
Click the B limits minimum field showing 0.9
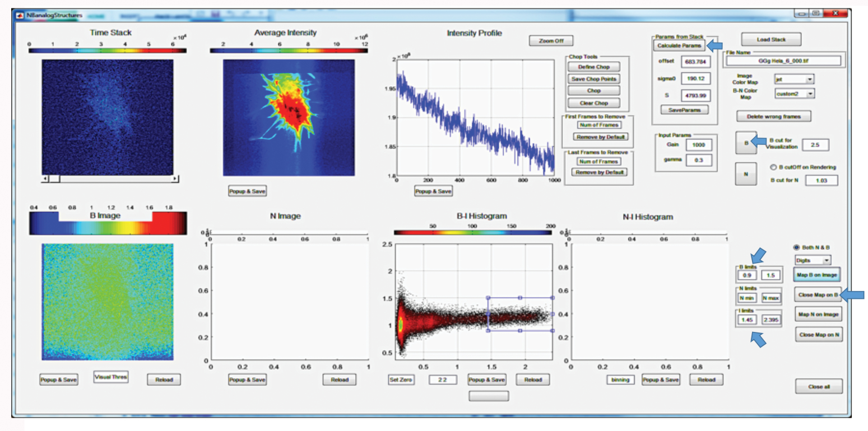(x=747, y=275)
